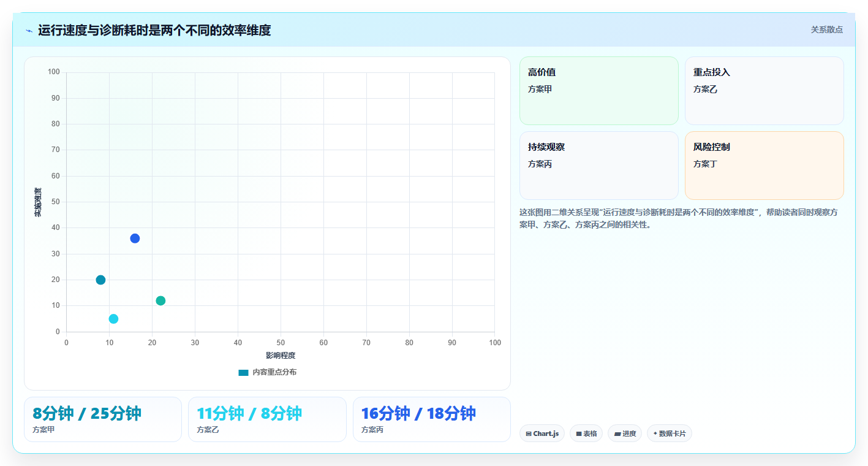Click the chart title 运行速度与诊断耗时是两个不同的效率维度
This screenshot has width=868, height=466.
point(154,30)
